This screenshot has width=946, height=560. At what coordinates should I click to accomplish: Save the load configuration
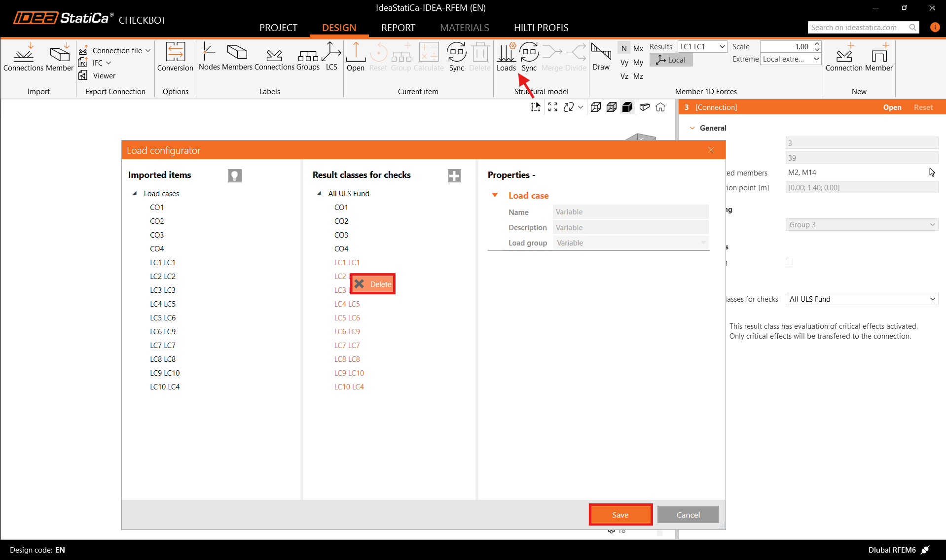click(x=620, y=515)
